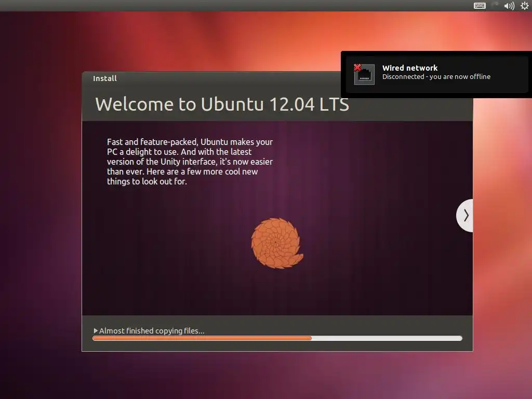Click the 'Install' window title
This screenshot has height=399, width=532.
click(105, 78)
